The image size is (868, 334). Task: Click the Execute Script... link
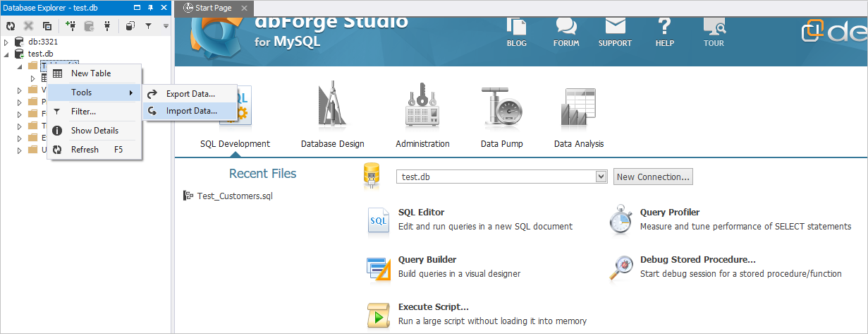point(434,307)
